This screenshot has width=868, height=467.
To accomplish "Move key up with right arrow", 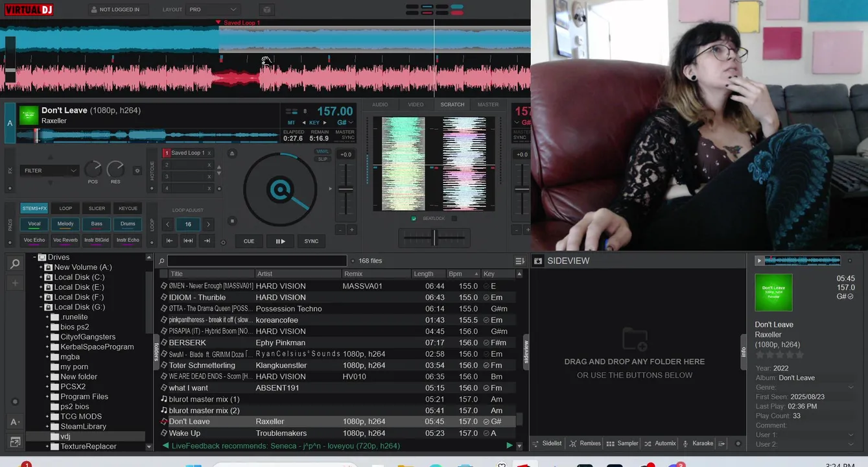I will pos(326,123).
